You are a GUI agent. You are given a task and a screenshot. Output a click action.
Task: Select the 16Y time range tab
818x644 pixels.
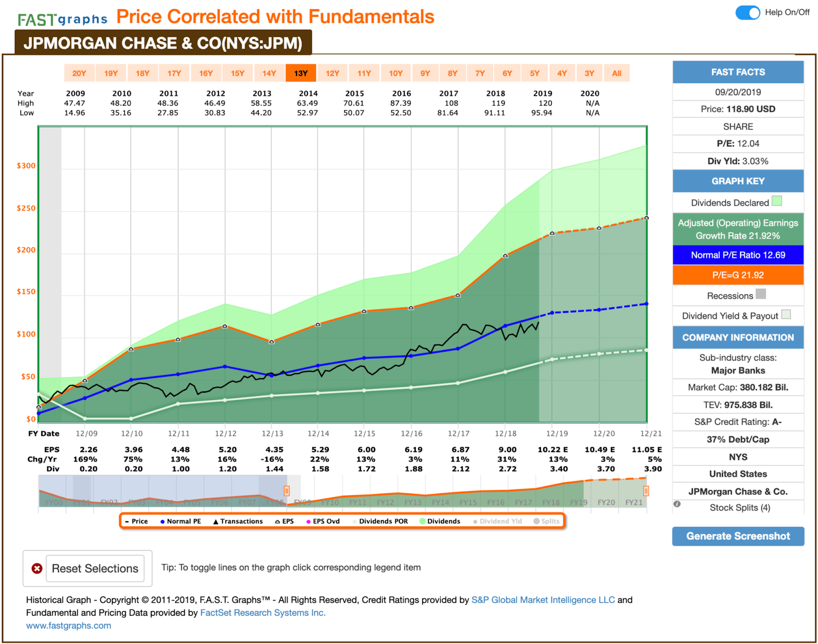click(206, 73)
